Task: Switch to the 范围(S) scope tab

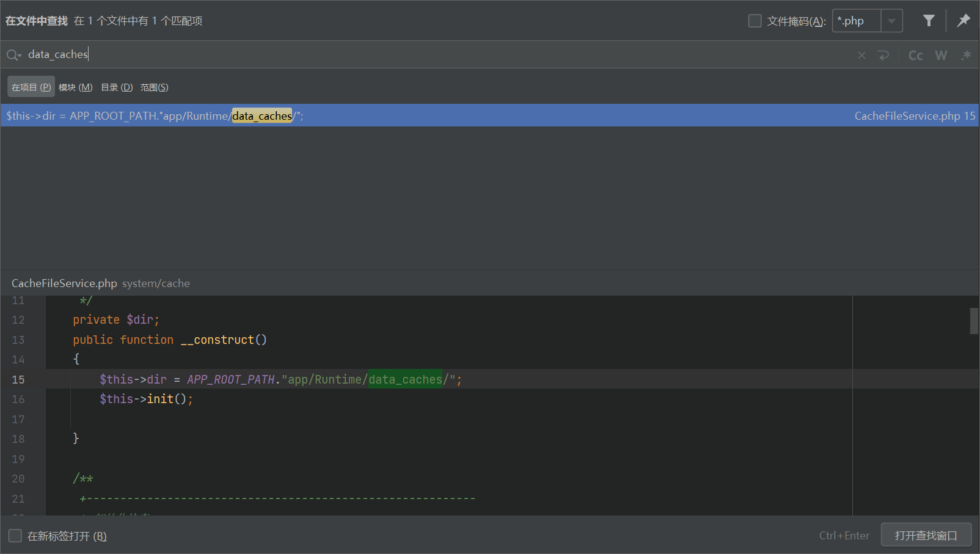Action: [x=154, y=87]
